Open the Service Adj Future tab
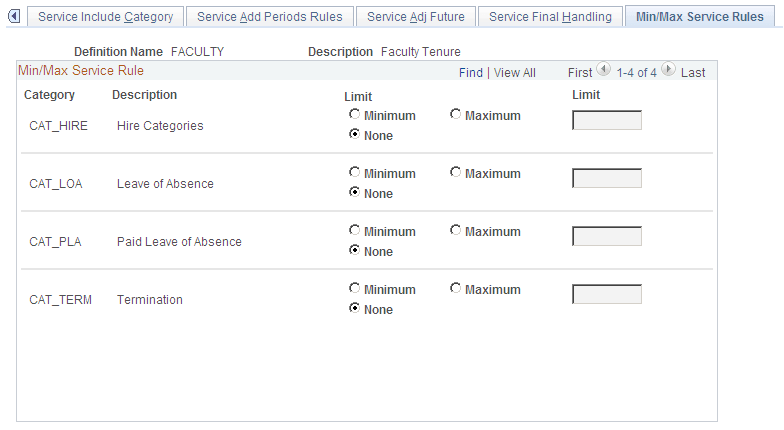 416,16
